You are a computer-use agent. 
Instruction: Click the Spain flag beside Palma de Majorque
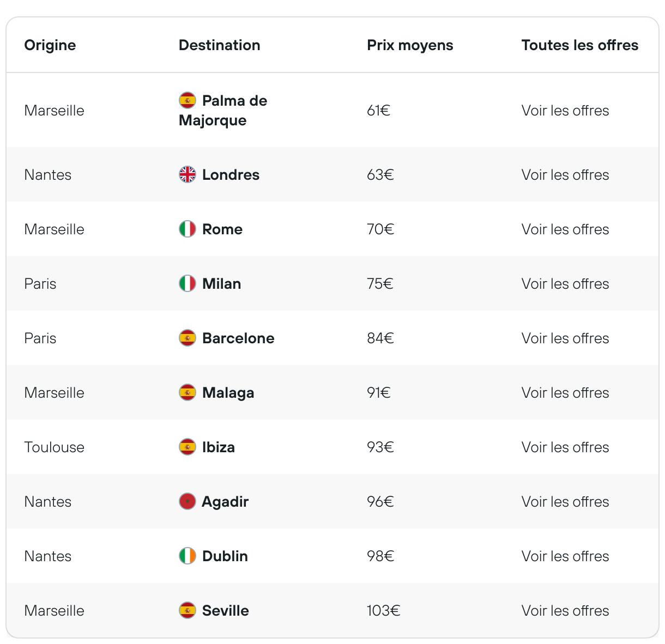[x=187, y=100]
